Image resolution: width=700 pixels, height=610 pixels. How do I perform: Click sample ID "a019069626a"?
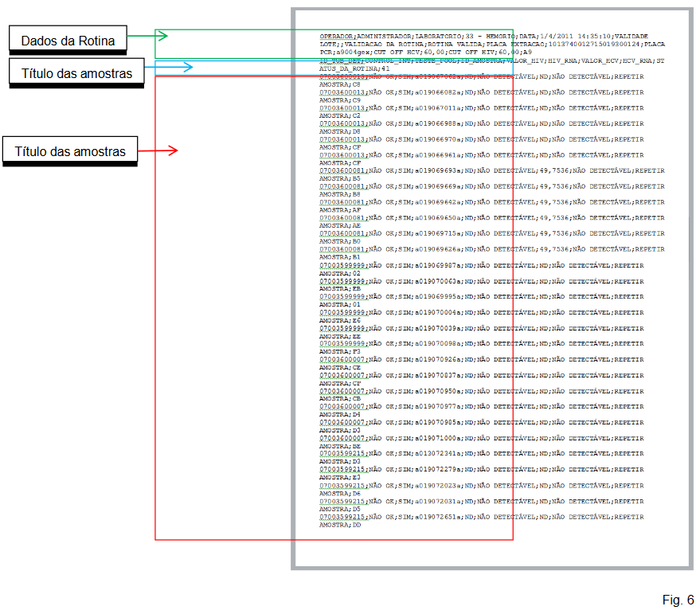point(438,249)
